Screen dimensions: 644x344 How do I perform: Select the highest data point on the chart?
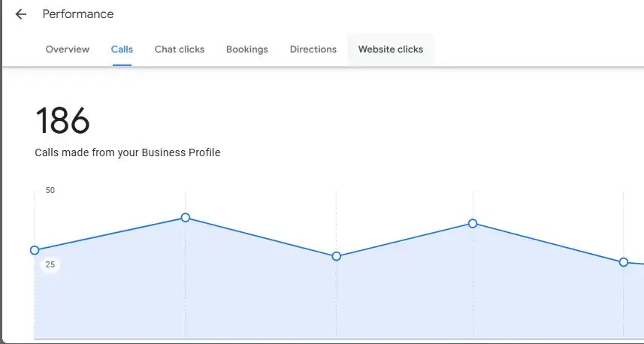click(185, 218)
